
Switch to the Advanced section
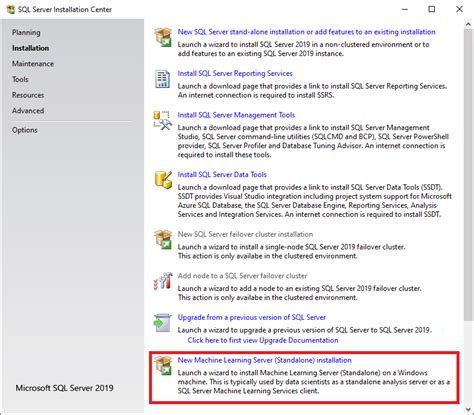tap(28, 111)
